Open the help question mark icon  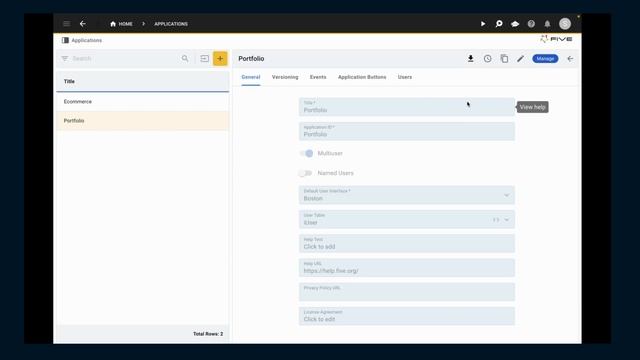point(531,24)
